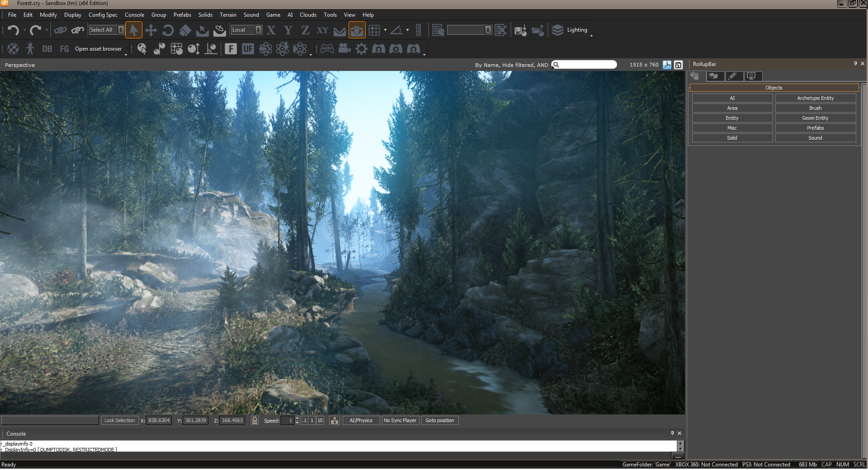The image size is (868, 470).
Task: Toggle the No Sync Player button
Action: (x=400, y=420)
